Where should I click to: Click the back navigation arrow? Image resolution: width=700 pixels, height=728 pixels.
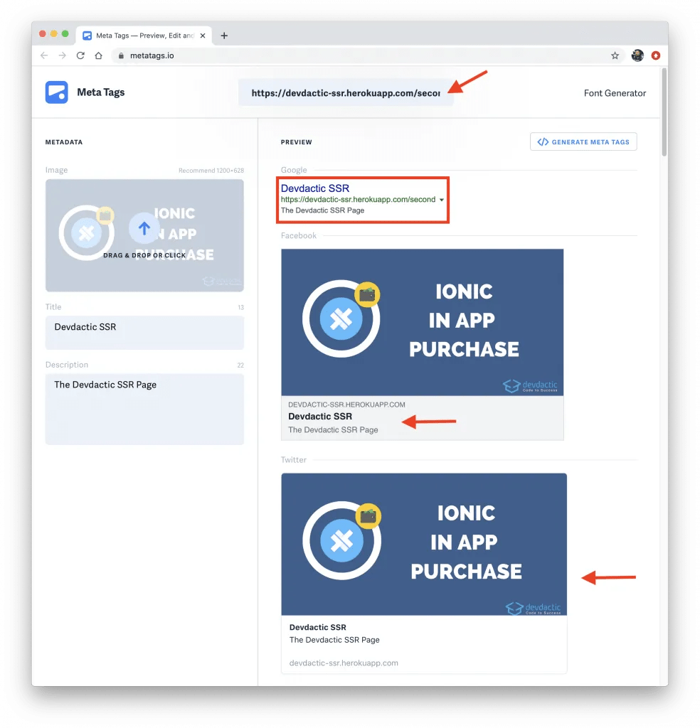point(44,55)
